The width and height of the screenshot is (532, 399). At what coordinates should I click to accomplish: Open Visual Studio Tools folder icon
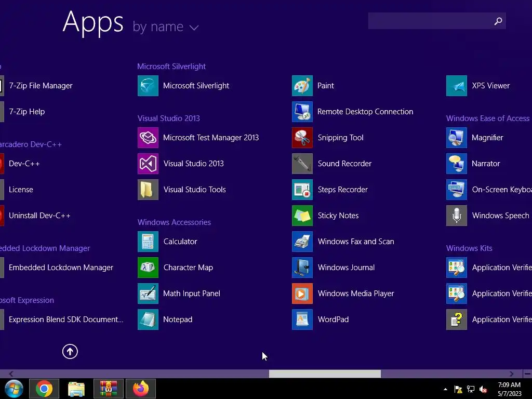[x=148, y=190]
